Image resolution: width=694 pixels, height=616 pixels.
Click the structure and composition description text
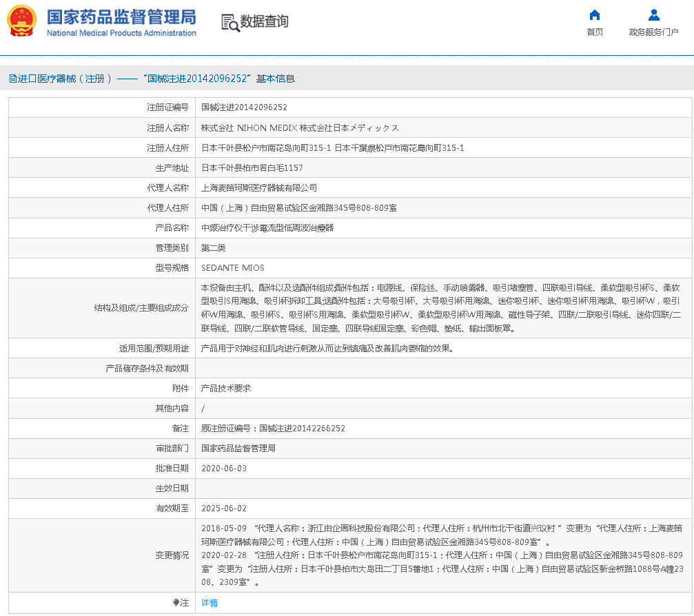tap(441, 308)
